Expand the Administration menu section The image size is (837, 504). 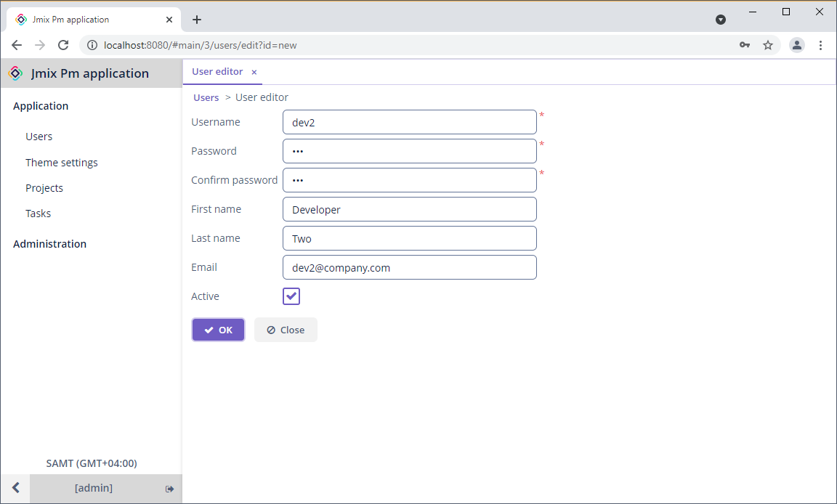[49, 244]
